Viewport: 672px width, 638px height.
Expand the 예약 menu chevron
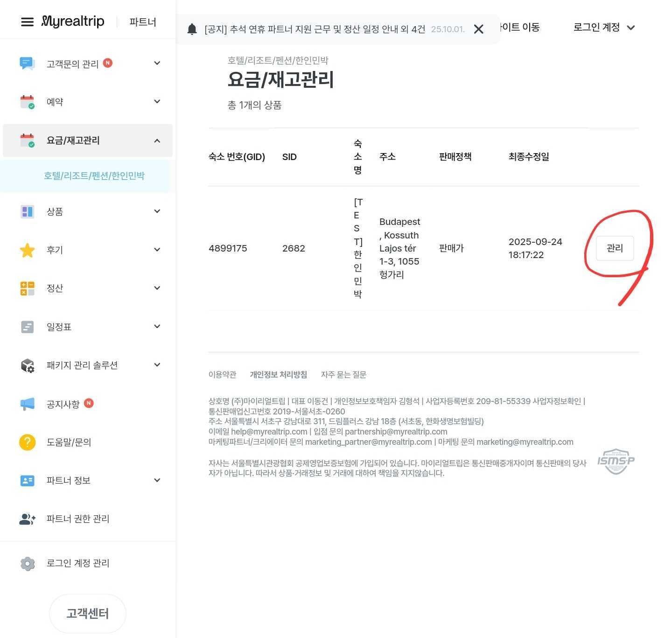pos(157,102)
